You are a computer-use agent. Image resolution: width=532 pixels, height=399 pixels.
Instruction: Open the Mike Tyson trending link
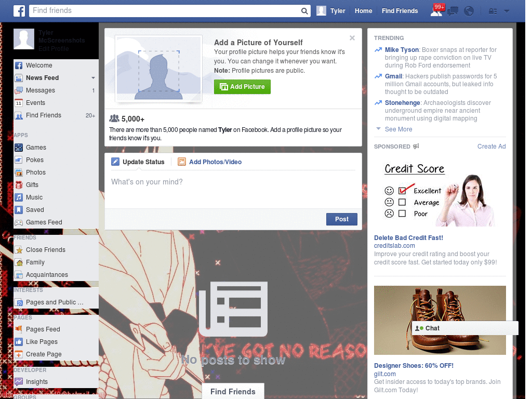click(402, 50)
